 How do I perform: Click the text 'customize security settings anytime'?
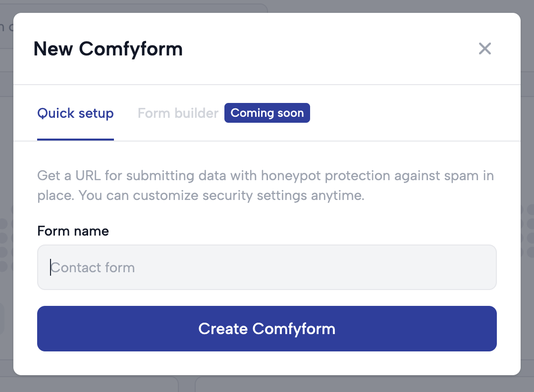click(249, 196)
